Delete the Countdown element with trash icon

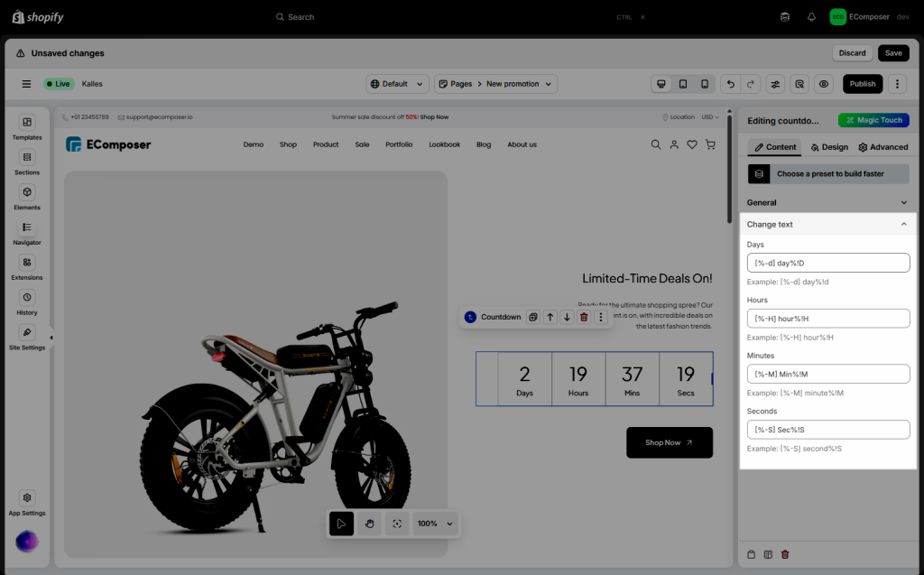[x=584, y=317]
